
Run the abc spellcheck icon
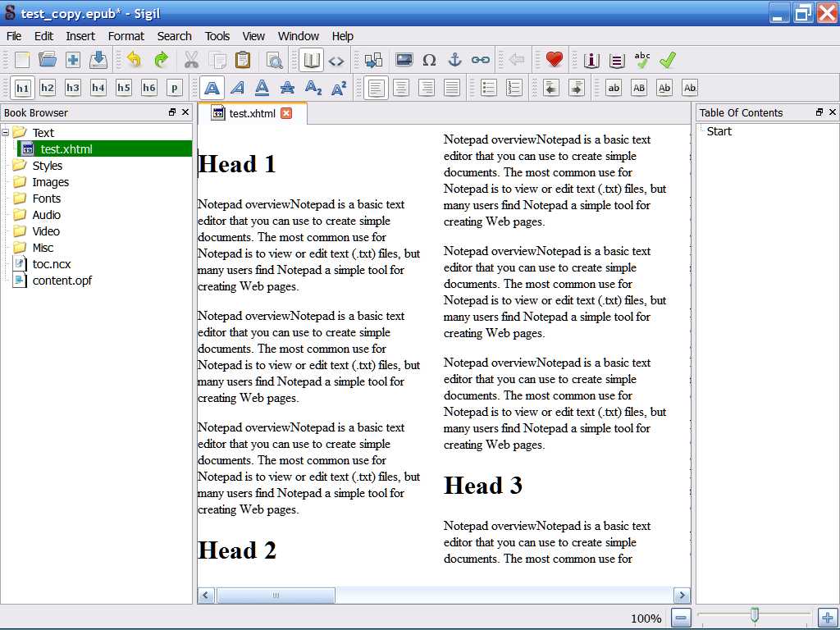(641, 60)
